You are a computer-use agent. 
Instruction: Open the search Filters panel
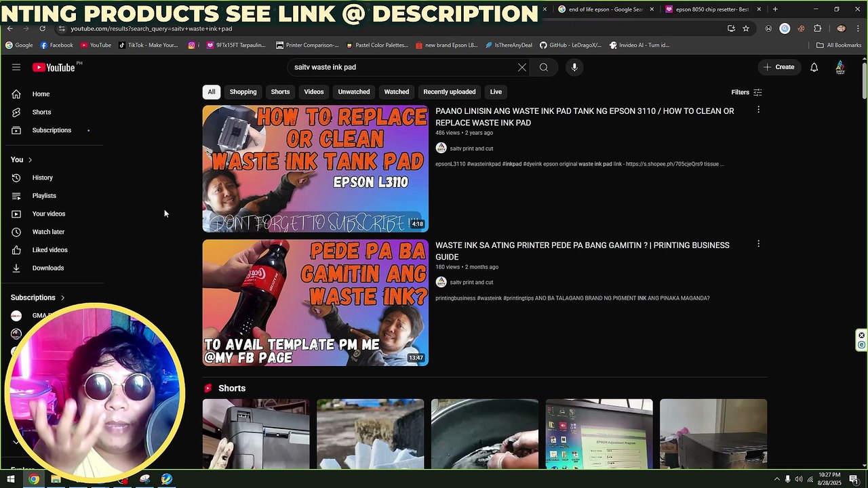pyautogui.click(x=747, y=92)
